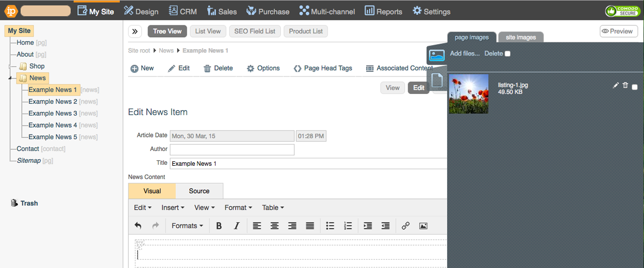
Task: Click the trash icon for listing-1.jpg
Action: point(625,85)
